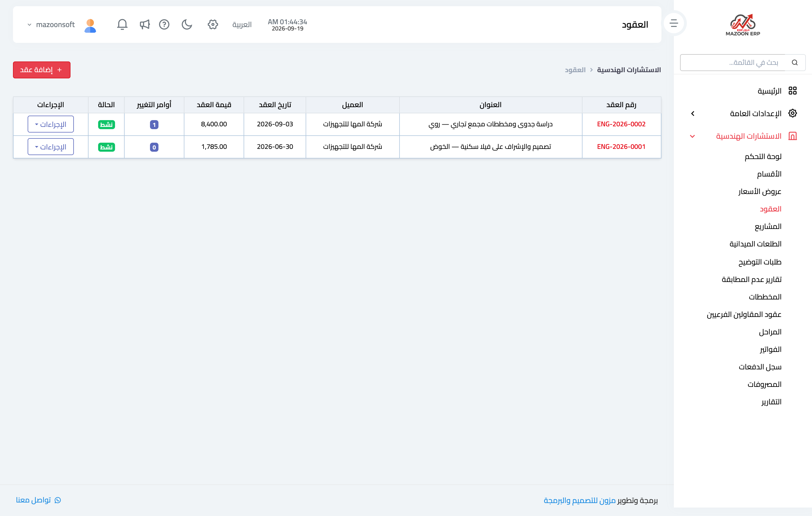Click the MAZOON ERP logo
Screen dimensions: 812x516
tap(743, 25)
